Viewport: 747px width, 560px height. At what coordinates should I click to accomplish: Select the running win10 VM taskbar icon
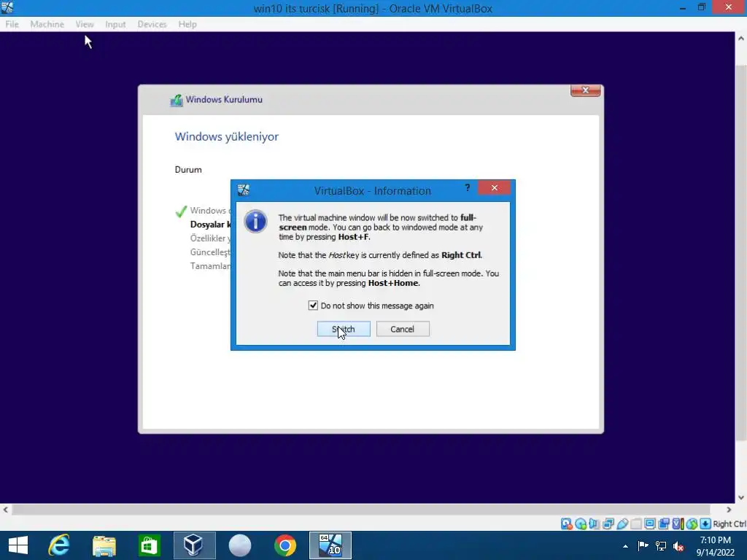(x=330, y=545)
